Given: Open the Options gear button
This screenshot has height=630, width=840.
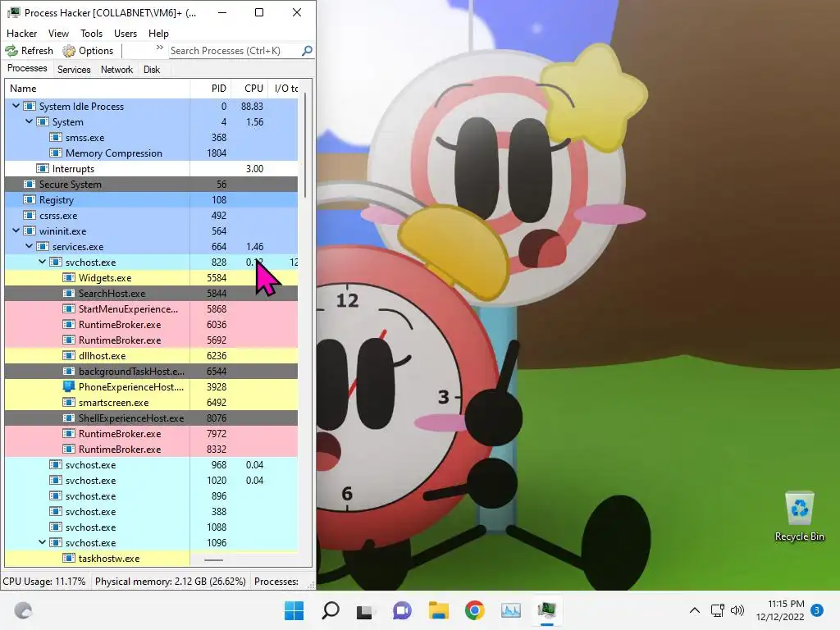Looking at the screenshot, I should (x=88, y=51).
